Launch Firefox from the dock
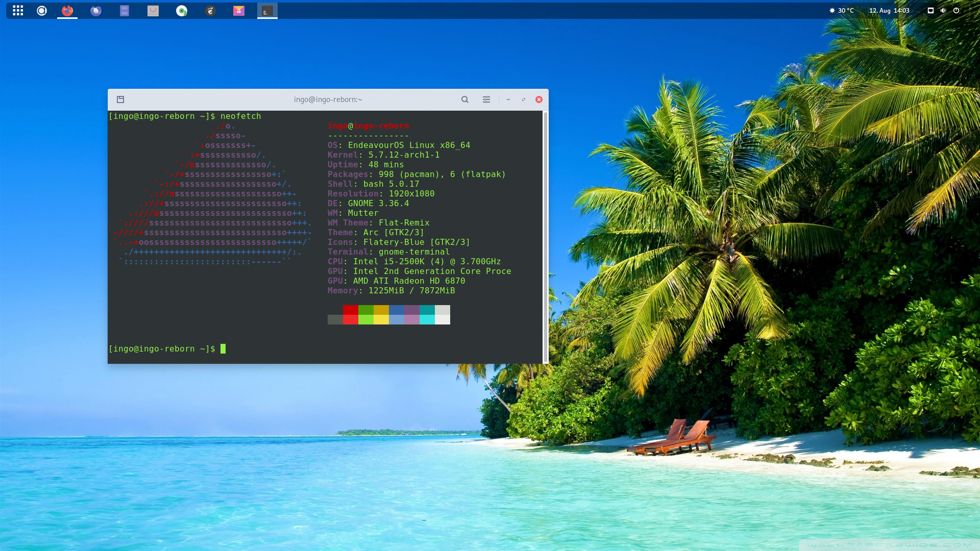The width and height of the screenshot is (980, 551). coord(67,11)
